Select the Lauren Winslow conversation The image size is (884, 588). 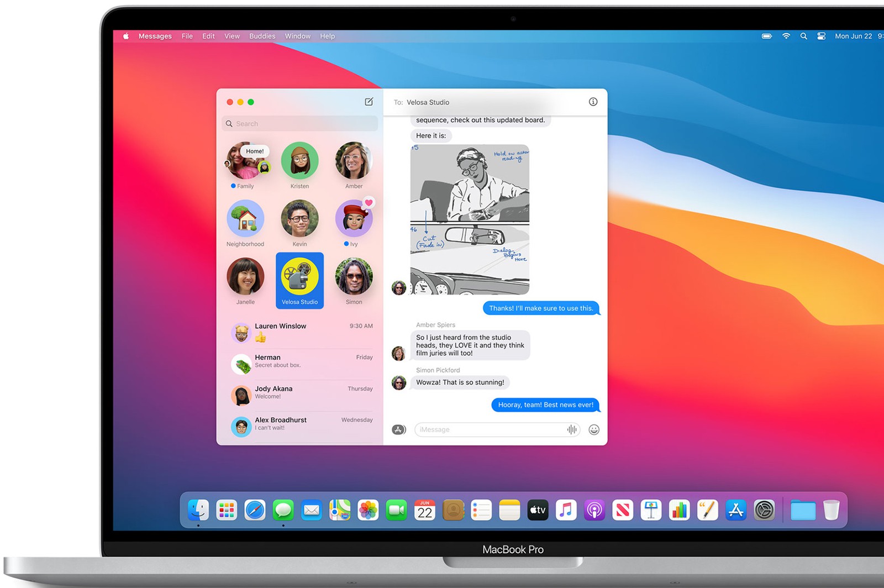click(x=301, y=333)
